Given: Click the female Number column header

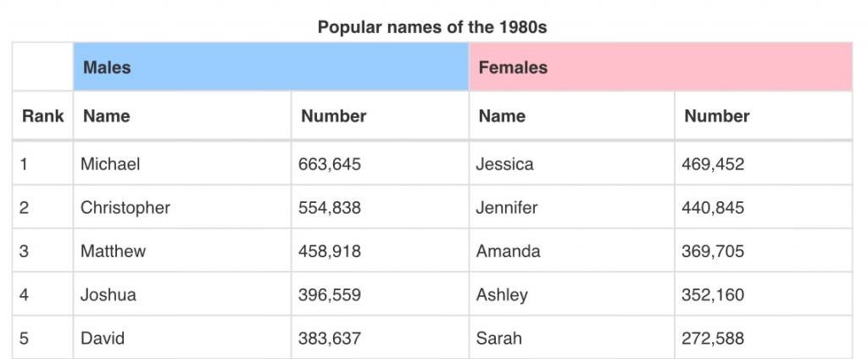Looking at the screenshot, I should tap(764, 115).
